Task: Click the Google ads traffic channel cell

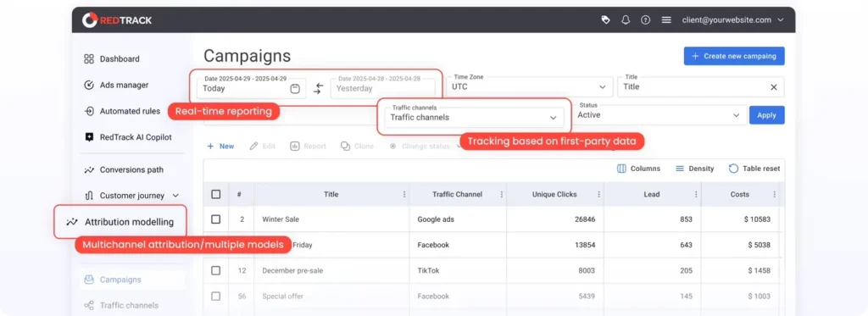Action: point(436,219)
